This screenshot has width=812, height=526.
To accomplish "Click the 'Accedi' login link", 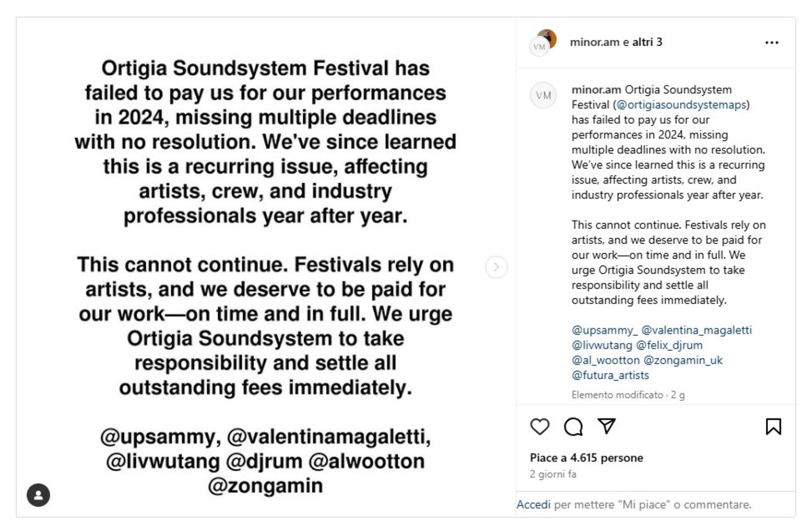I will 534,504.
